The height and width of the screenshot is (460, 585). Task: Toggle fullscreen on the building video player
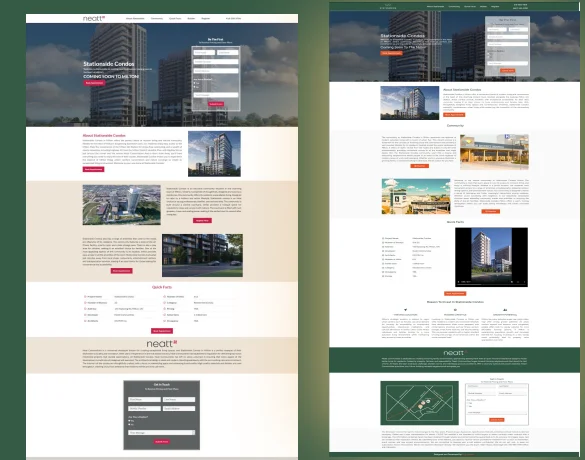point(518,282)
